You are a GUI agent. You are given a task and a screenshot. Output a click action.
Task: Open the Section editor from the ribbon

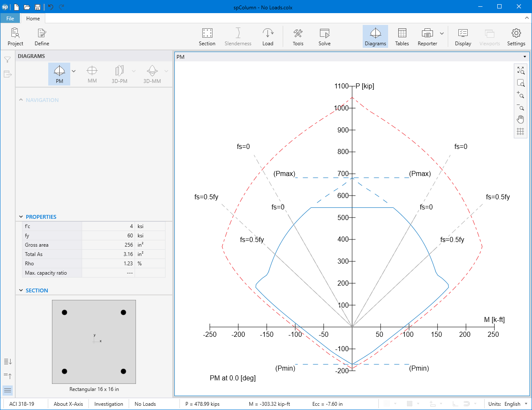[207, 36]
